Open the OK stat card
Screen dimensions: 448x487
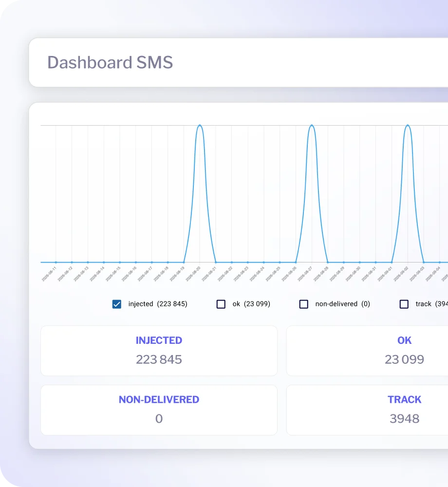(x=367, y=351)
